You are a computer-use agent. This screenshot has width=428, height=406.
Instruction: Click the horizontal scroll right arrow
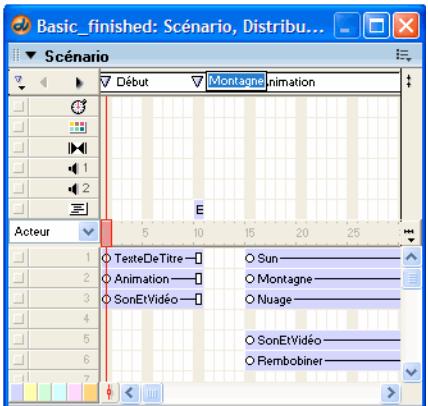(x=390, y=393)
